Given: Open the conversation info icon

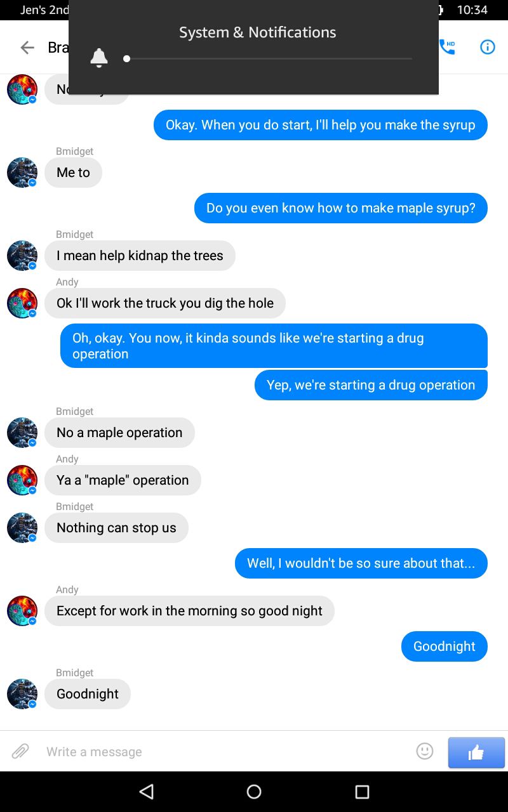Looking at the screenshot, I should point(487,47).
